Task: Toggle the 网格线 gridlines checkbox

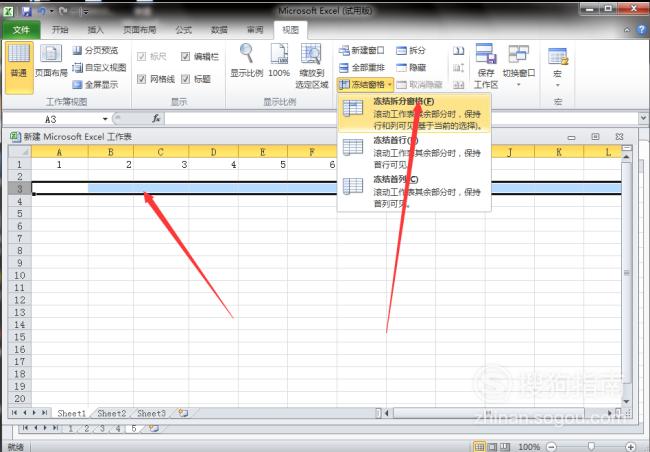Action: click(141, 79)
